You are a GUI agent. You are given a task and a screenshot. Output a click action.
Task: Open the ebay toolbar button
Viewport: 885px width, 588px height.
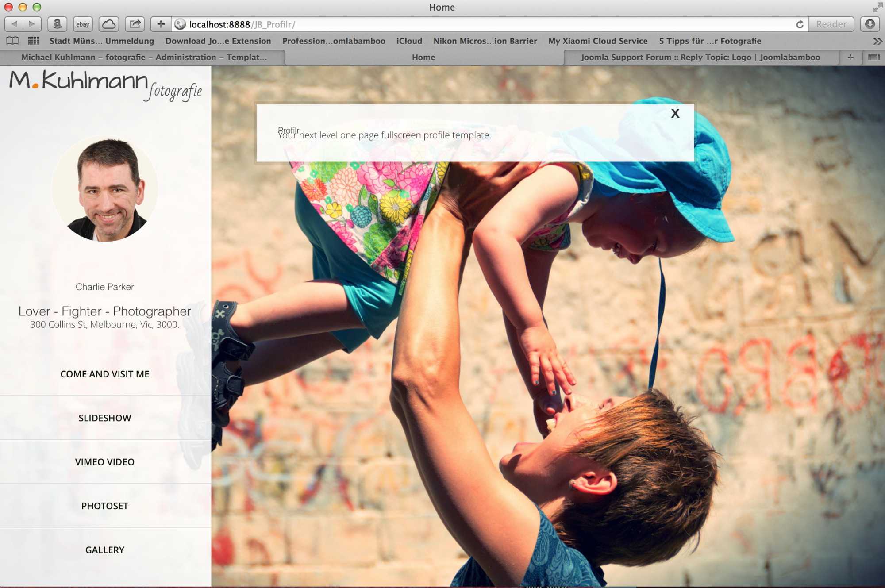point(83,24)
